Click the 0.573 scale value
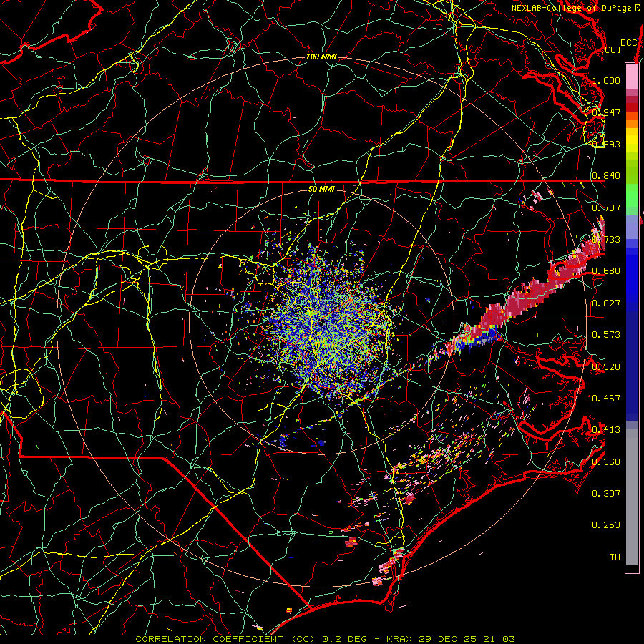Screen dimensions: 644x644 pos(606,335)
